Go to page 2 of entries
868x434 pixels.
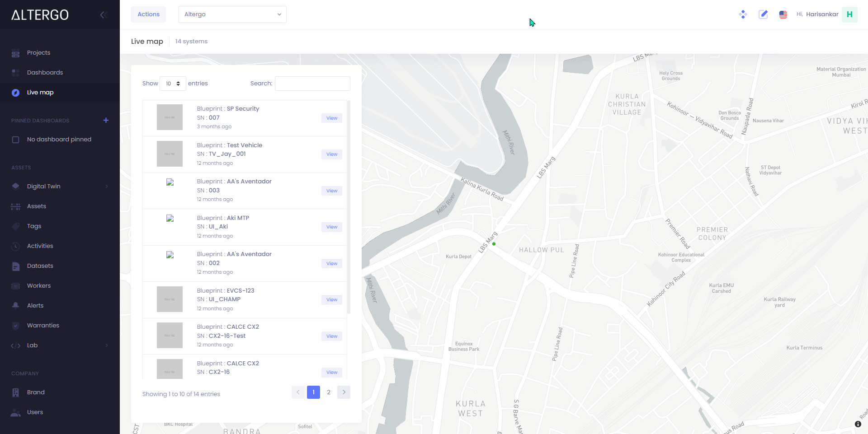pos(329,392)
